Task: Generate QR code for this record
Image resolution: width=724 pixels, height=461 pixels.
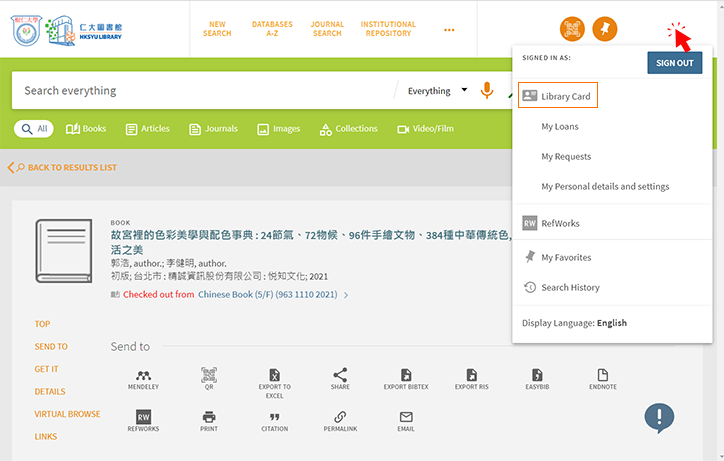Action: (209, 377)
